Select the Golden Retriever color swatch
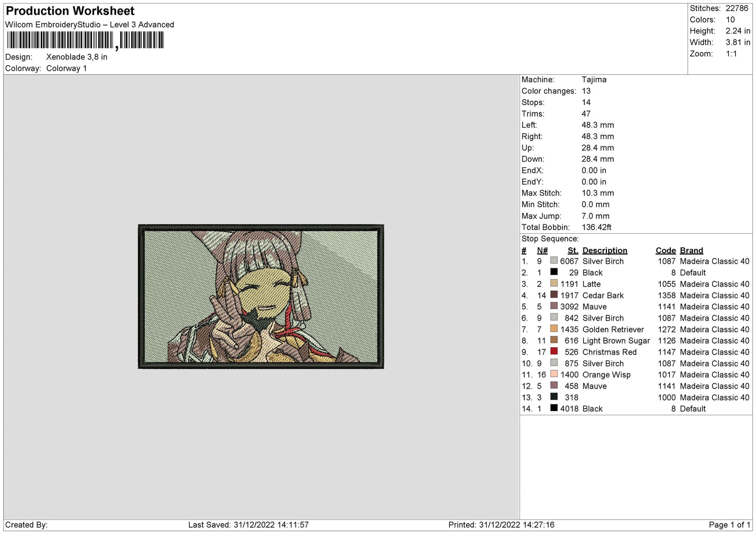The width and height of the screenshot is (756, 534). pos(554,329)
